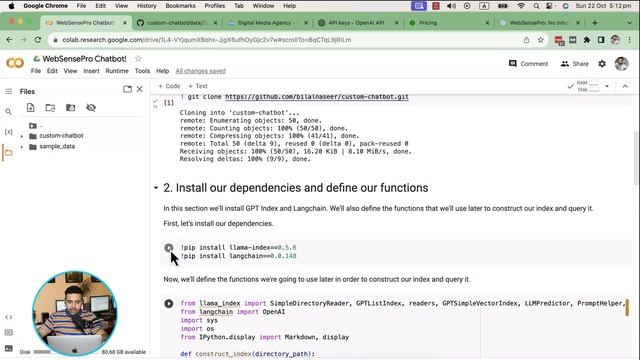Open the Tools menu in Colab
This screenshot has height=360, width=640.
(142, 71)
